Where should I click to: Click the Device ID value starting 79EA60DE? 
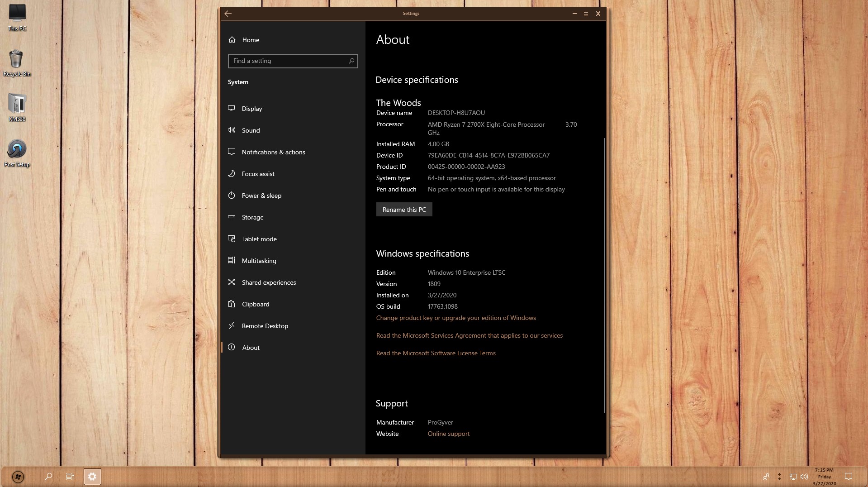[x=489, y=155]
